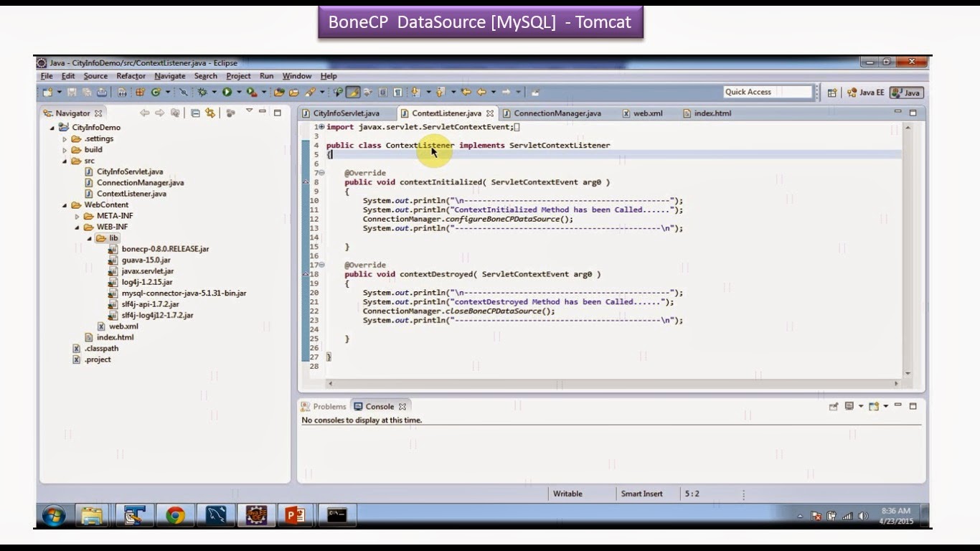Click the Search flashlight toolbar icon
The width and height of the screenshot is (980, 551).
tap(311, 92)
